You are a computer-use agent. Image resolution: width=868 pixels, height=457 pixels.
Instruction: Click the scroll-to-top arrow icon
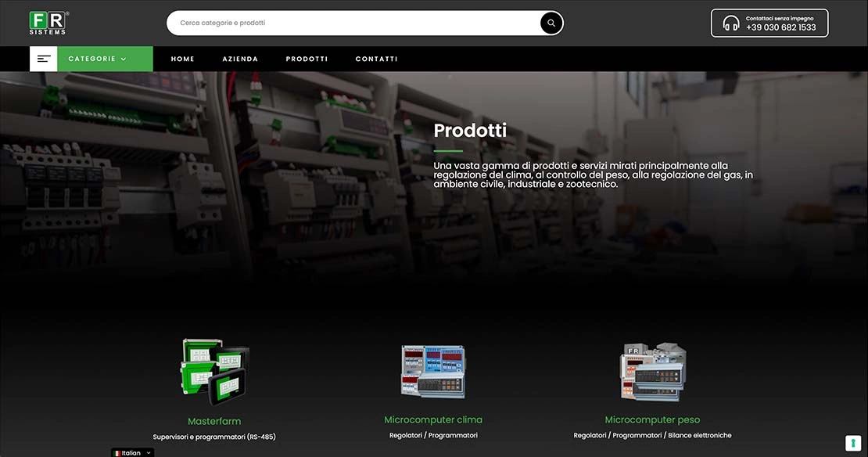tap(853, 443)
